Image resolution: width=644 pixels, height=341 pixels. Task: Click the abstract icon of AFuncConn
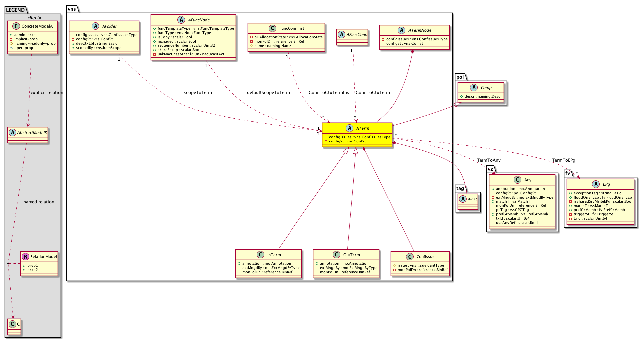(x=341, y=34)
